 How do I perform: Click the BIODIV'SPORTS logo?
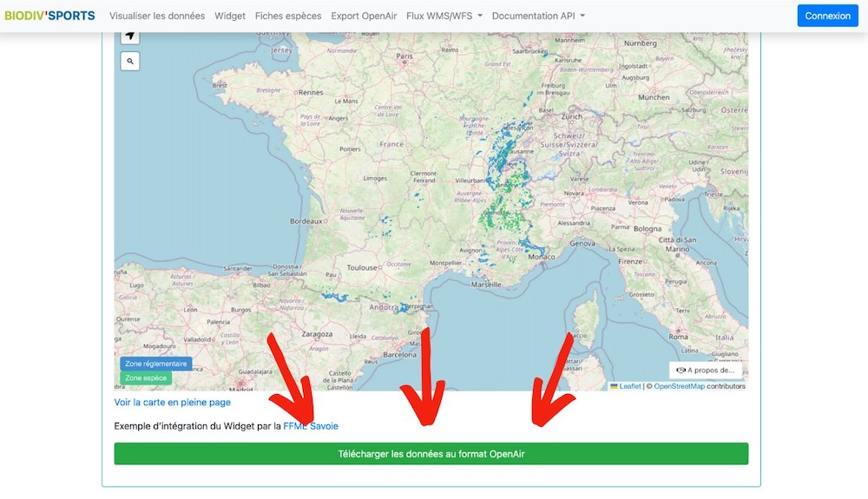49,16
